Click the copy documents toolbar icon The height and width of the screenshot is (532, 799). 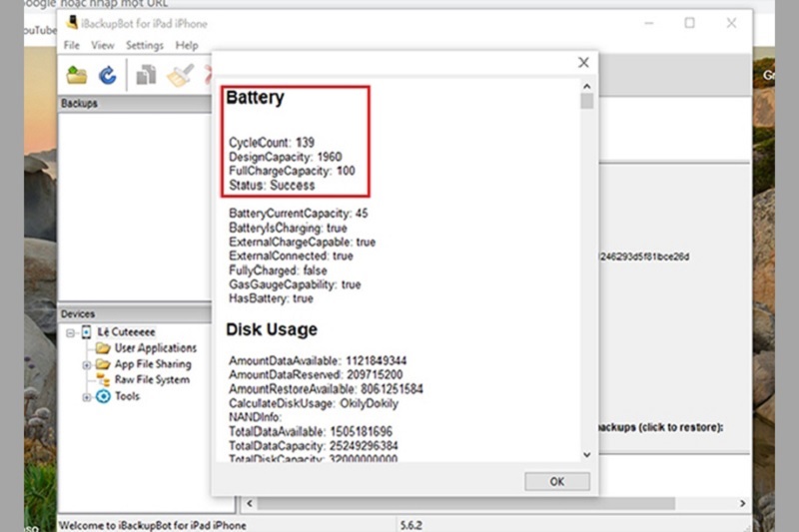click(147, 75)
